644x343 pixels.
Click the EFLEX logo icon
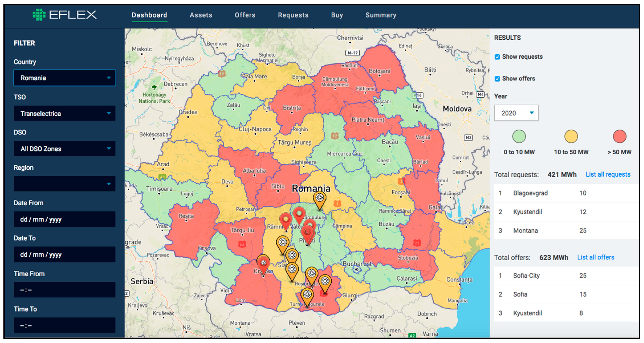coord(39,15)
